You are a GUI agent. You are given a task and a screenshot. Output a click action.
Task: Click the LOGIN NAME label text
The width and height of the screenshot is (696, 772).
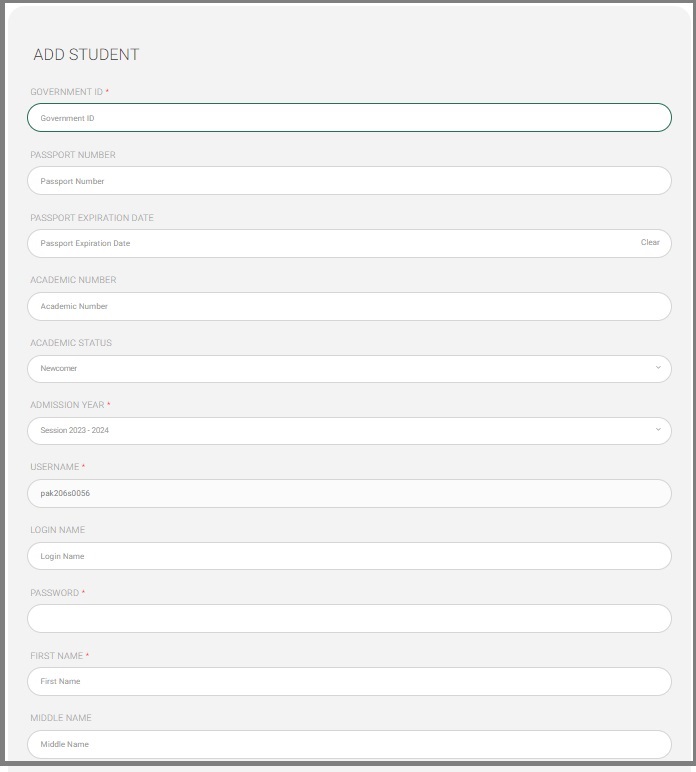pyautogui.click(x=58, y=530)
